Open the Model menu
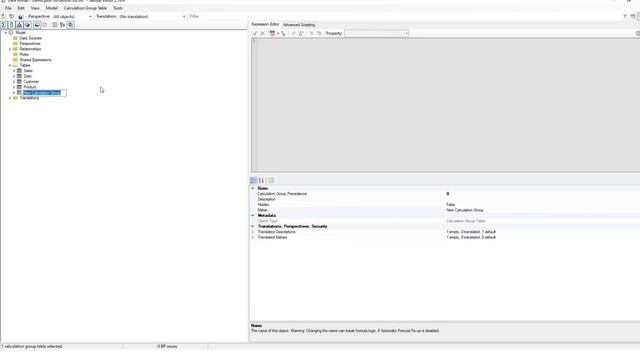Viewport: 640px width, 360px height. click(51, 8)
